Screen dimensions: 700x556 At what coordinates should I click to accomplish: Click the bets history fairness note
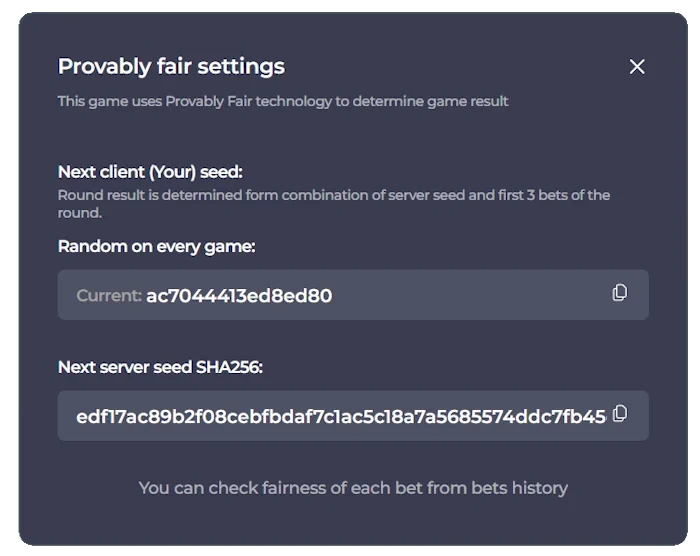point(353,488)
